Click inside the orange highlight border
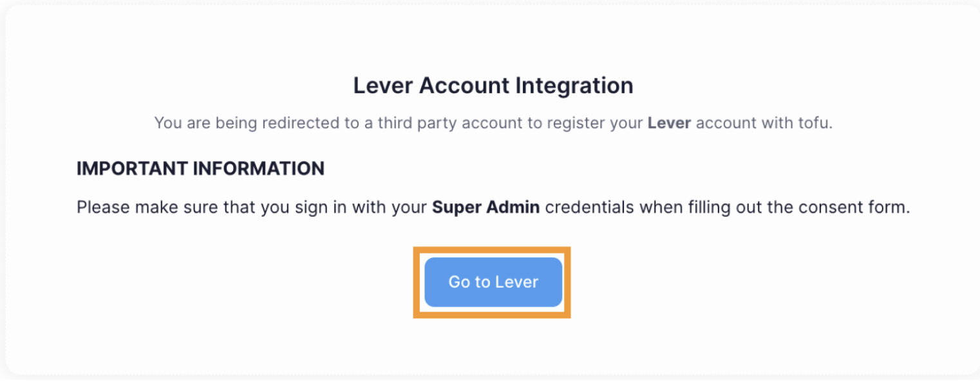Viewport: 980px width, 381px height. click(493, 281)
